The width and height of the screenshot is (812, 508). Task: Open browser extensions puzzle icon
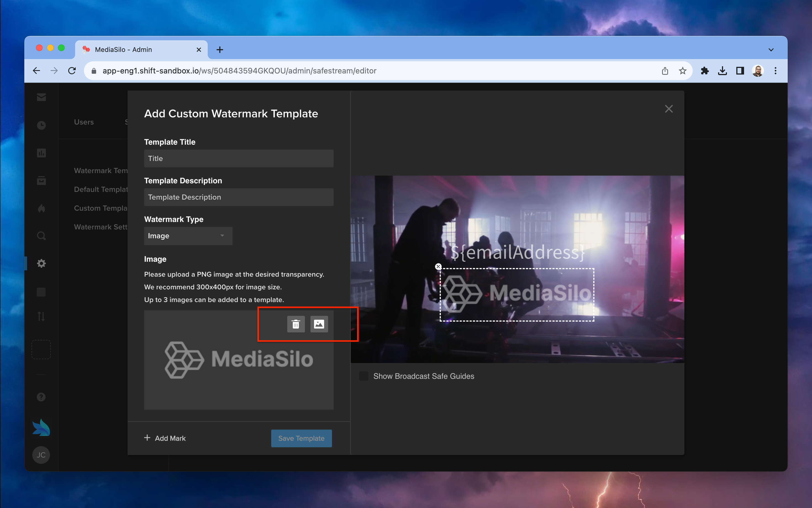705,71
